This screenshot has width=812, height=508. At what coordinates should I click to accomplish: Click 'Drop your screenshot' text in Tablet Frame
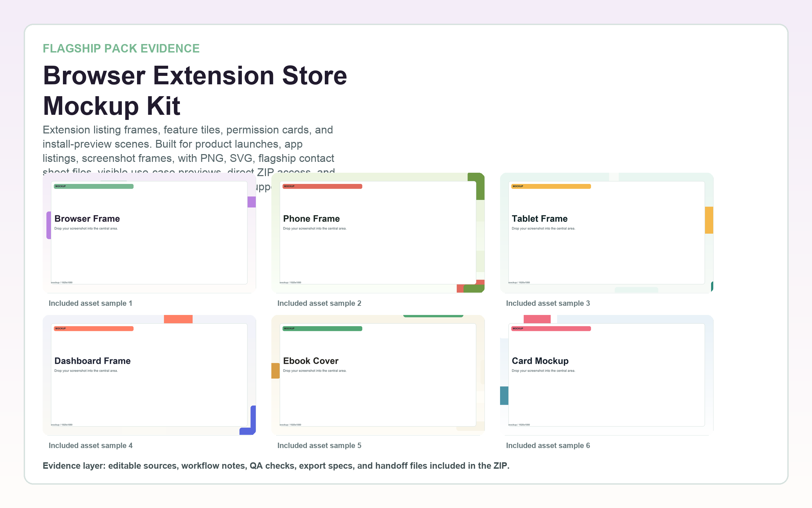click(x=543, y=229)
